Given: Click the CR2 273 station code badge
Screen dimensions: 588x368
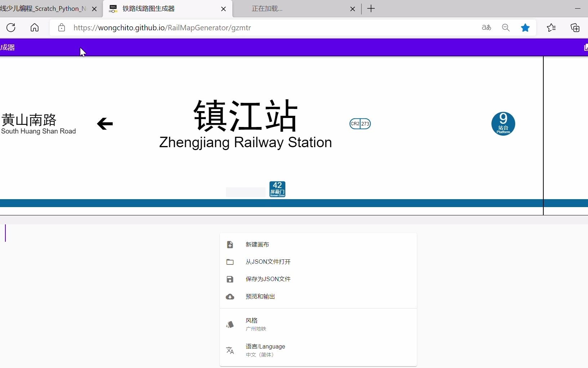Looking at the screenshot, I should [360, 124].
